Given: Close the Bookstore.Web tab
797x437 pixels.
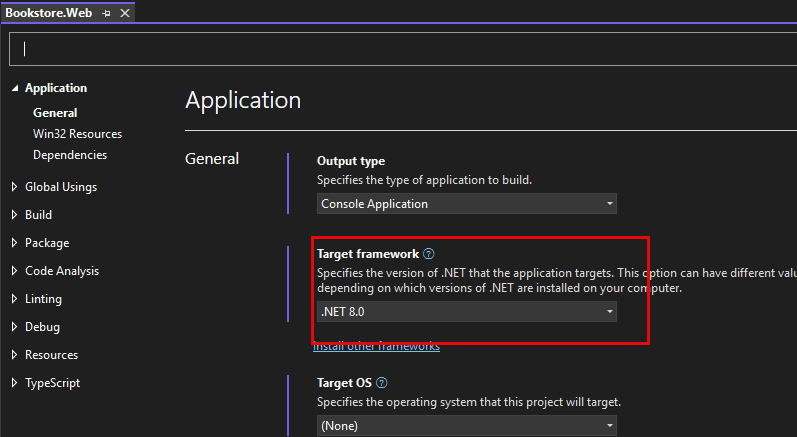Looking at the screenshot, I should [x=125, y=13].
